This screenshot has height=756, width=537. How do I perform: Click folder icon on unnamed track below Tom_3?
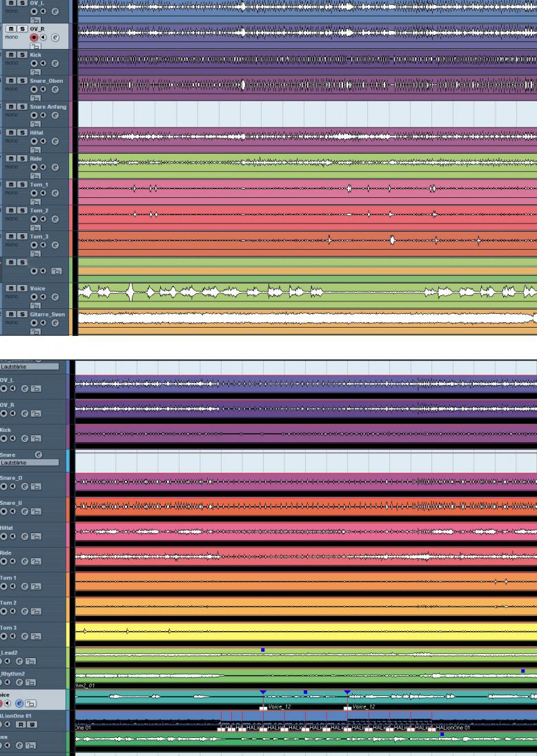[x=56, y=271]
